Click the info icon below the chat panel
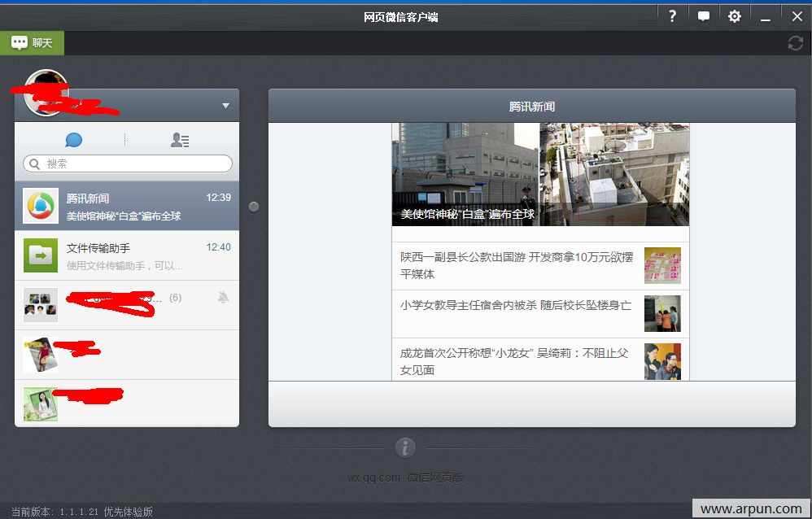 [x=405, y=447]
